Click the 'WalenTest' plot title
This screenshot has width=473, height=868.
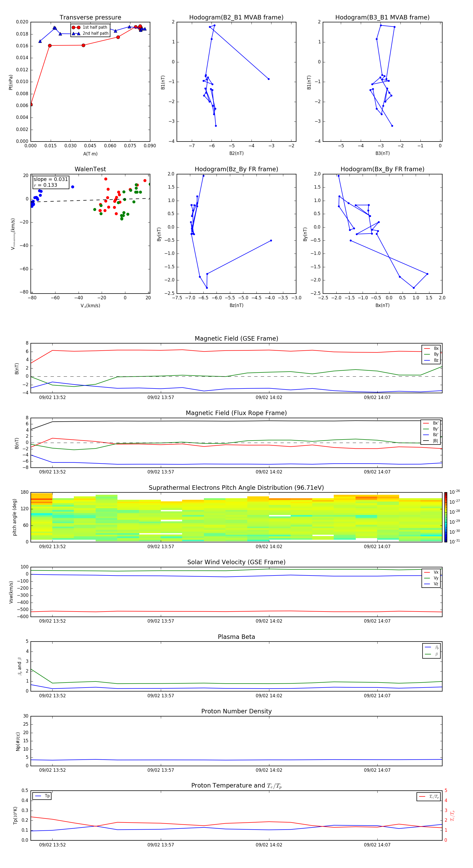tap(90, 169)
